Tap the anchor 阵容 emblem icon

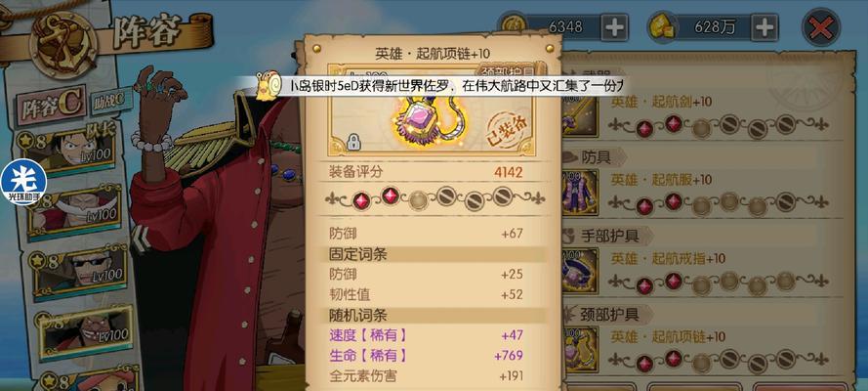pyautogui.click(x=62, y=43)
